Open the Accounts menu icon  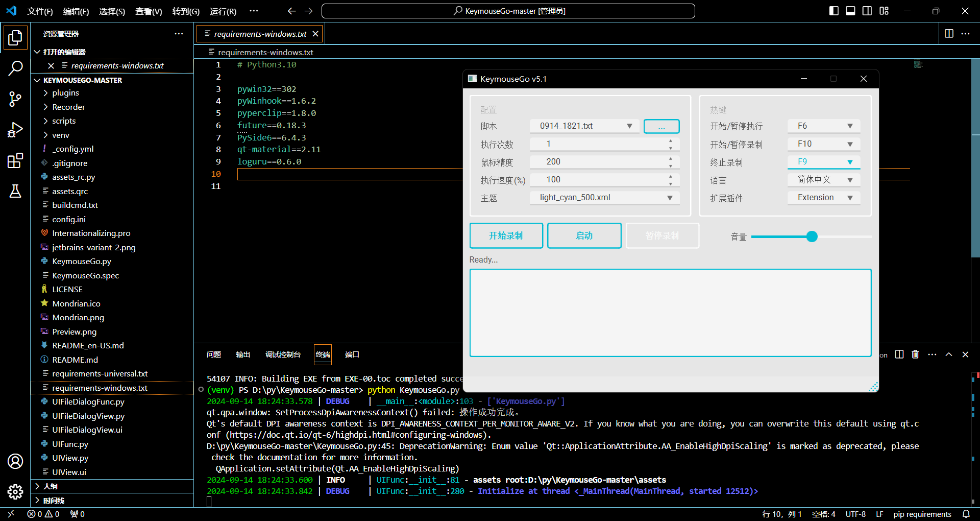coord(15,461)
